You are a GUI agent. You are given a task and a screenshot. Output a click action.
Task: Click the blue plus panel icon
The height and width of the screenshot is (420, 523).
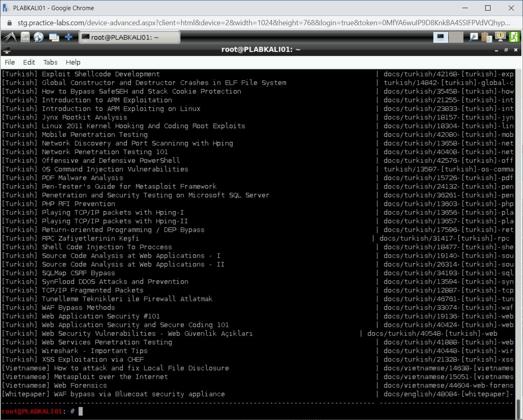(x=69, y=37)
